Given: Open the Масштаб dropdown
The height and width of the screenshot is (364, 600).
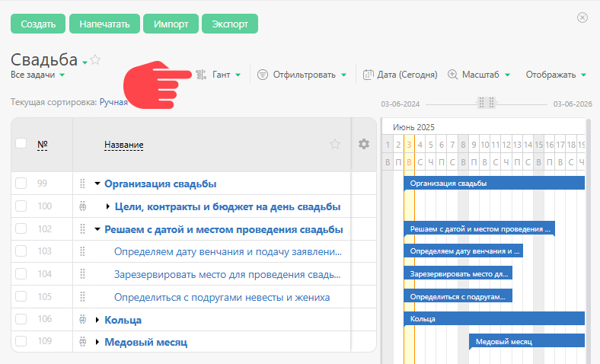Looking at the screenshot, I should (x=486, y=75).
